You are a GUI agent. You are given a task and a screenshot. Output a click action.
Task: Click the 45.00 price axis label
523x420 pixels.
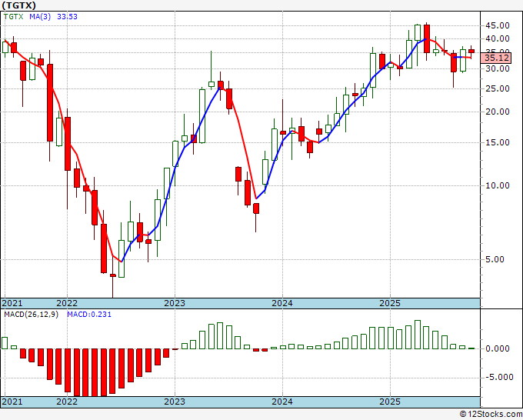pos(498,25)
